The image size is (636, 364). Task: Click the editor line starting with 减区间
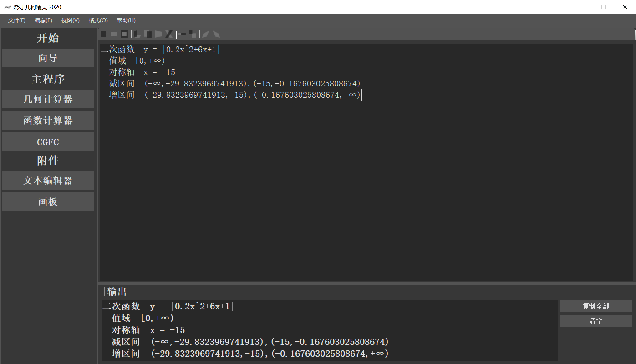[235, 83]
